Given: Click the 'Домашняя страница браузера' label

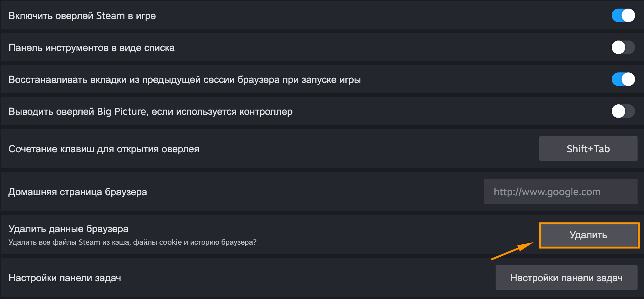Looking at the screenshot, I should (x=78, y=192).
